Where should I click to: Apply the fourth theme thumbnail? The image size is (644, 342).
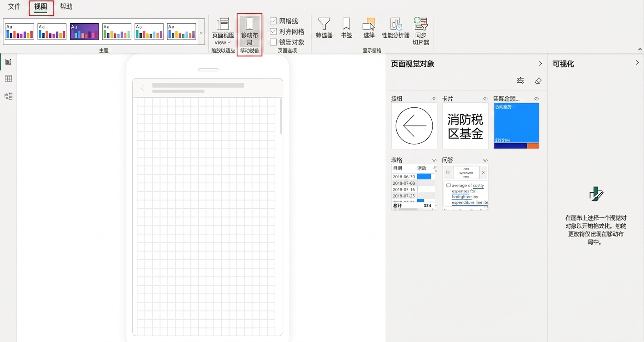(x=117, y=32)
